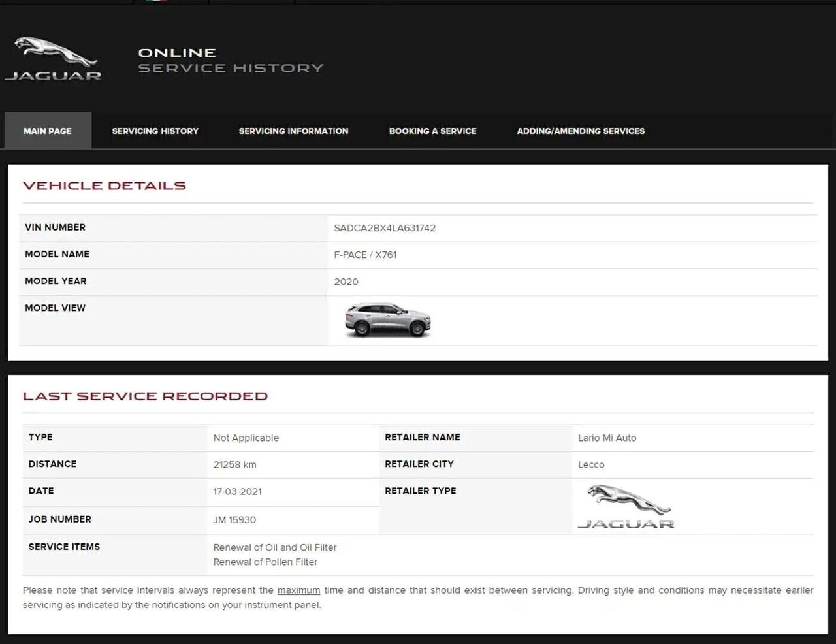836x644 pixels.
Task: Click the job number JM 15930
Action: click(235, 520)
